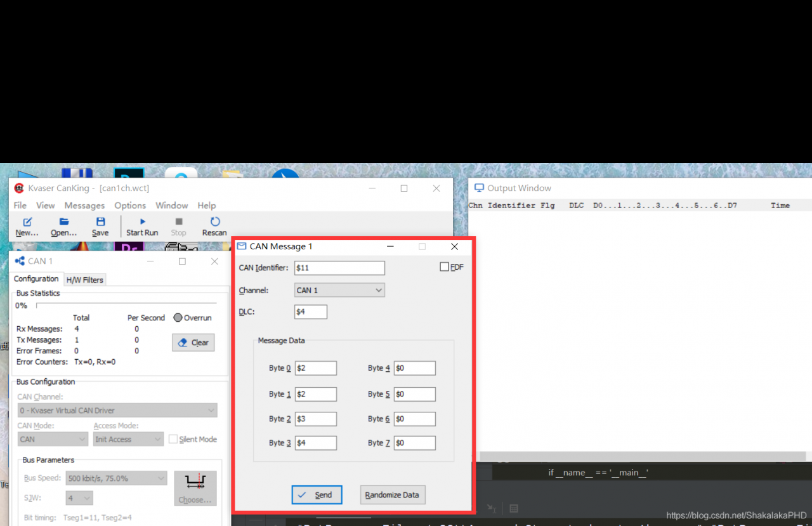Switch to the H/W Filters tab
This screenshot has width=812, height=526.
pyautogui.click(x=84, y=280)
